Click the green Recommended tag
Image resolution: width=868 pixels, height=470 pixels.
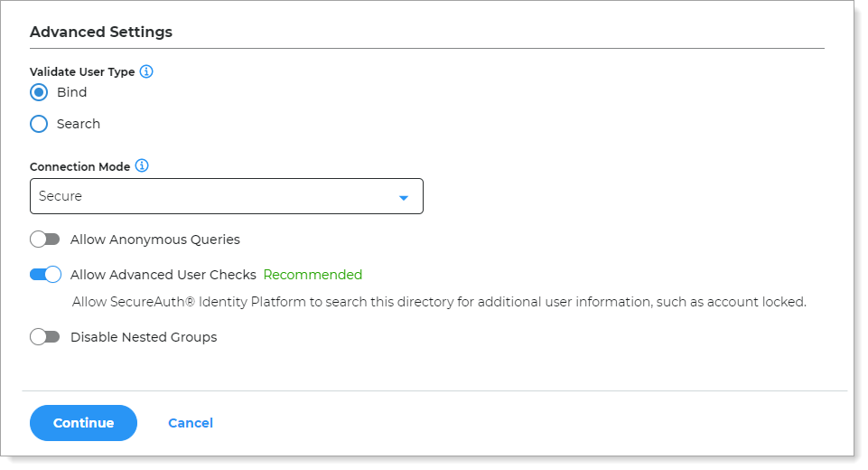click(x=313, y=275)
